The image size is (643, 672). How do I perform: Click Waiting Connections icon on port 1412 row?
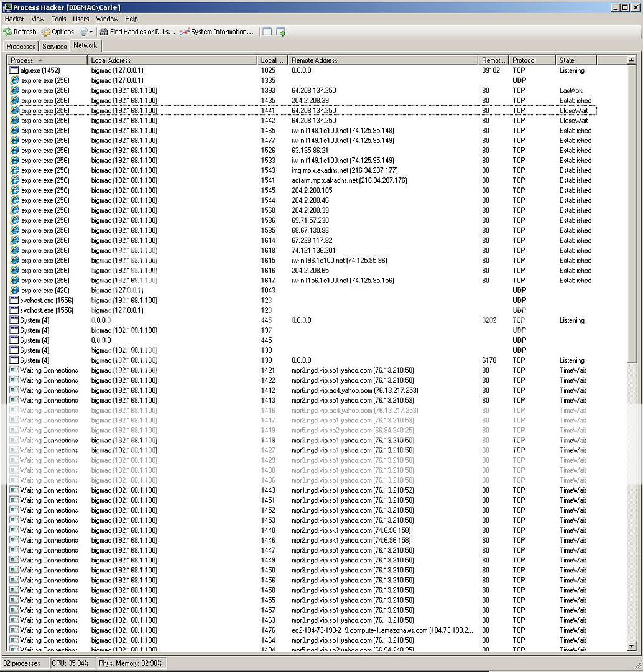tap(14, 390)
